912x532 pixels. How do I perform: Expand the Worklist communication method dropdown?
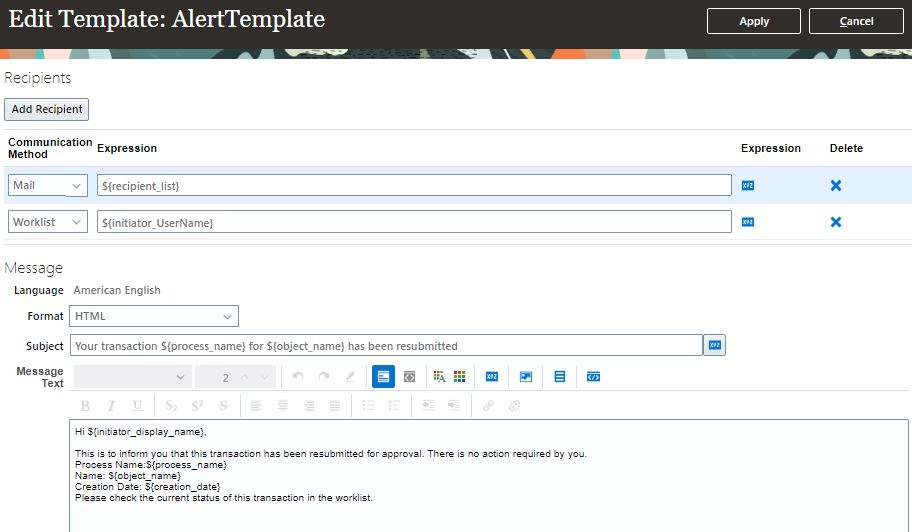(x=76, y=222)
